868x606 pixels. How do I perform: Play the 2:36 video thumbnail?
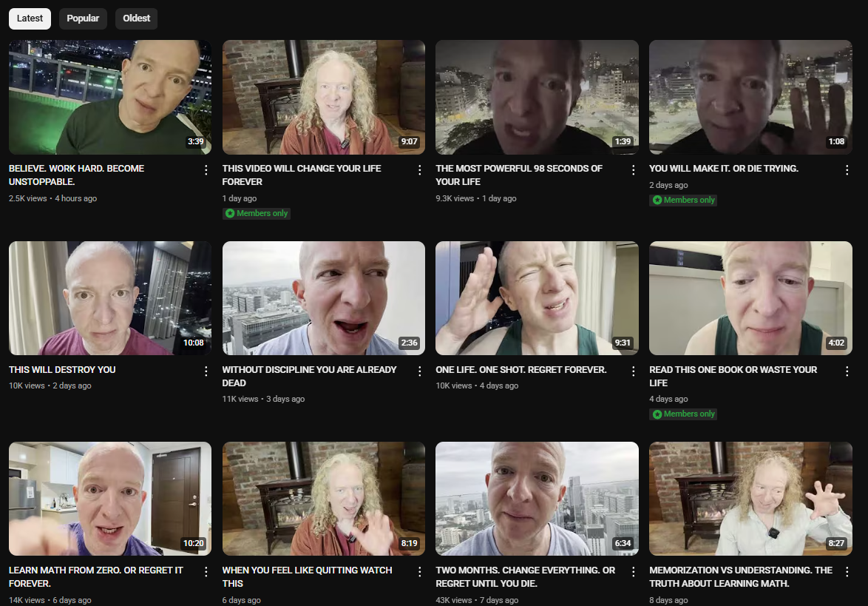pos(324,298)
